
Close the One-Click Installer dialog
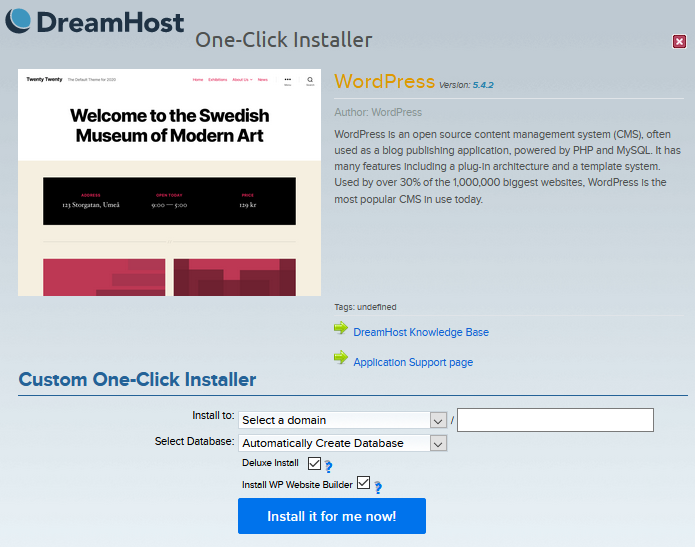click(679, 42)
